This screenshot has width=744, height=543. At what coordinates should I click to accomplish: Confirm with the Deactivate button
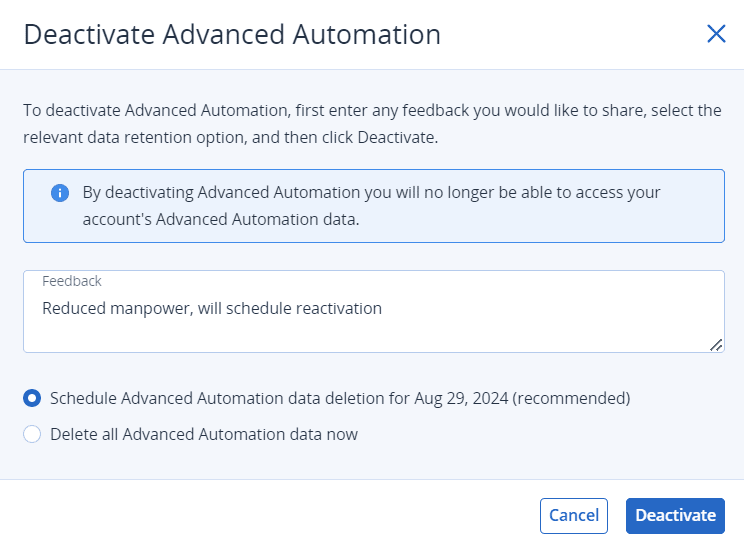675,516
